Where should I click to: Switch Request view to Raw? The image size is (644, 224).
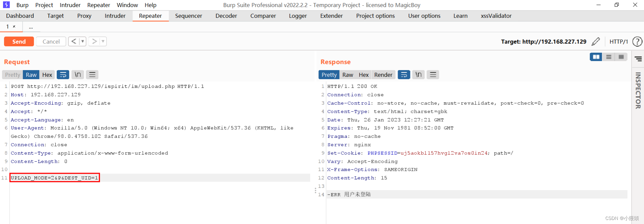pyautogui.click(x=31, y=75)
